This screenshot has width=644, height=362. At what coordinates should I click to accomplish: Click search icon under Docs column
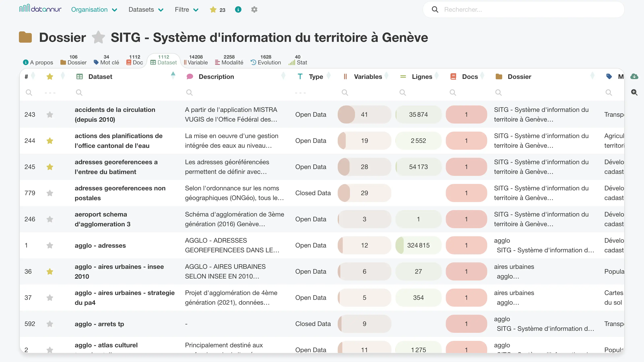pos(453,93)
